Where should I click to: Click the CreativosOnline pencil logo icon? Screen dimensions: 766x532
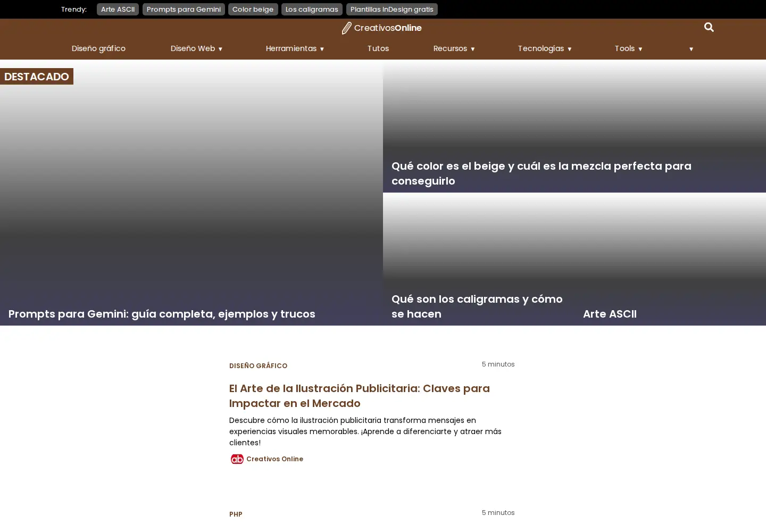(x=346, y=28)
